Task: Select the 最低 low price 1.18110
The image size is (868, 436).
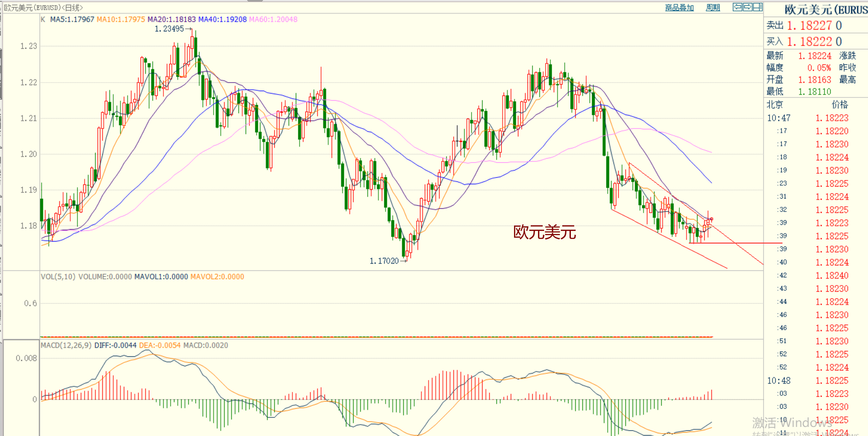Action: click(814, 92)
